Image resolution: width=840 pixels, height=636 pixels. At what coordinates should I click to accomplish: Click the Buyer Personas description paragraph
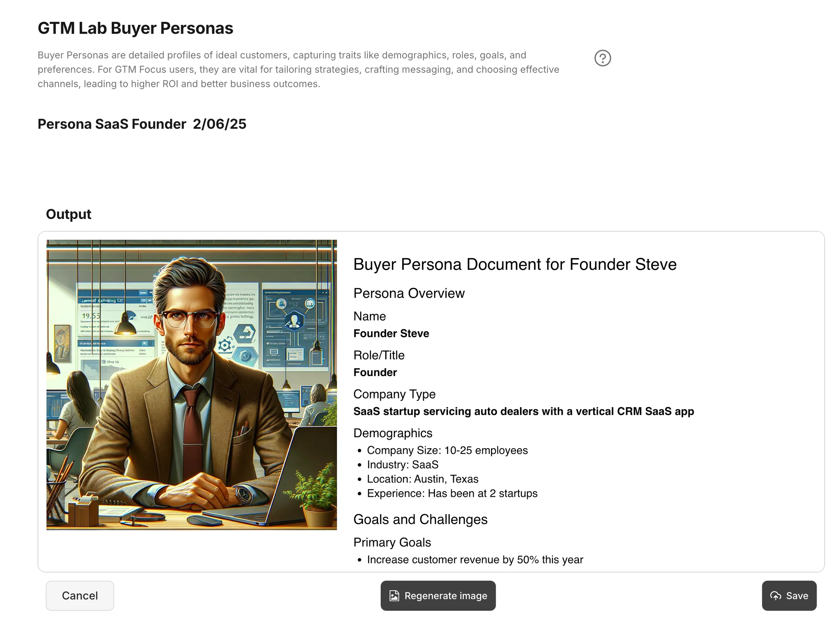tap(298, 70)
